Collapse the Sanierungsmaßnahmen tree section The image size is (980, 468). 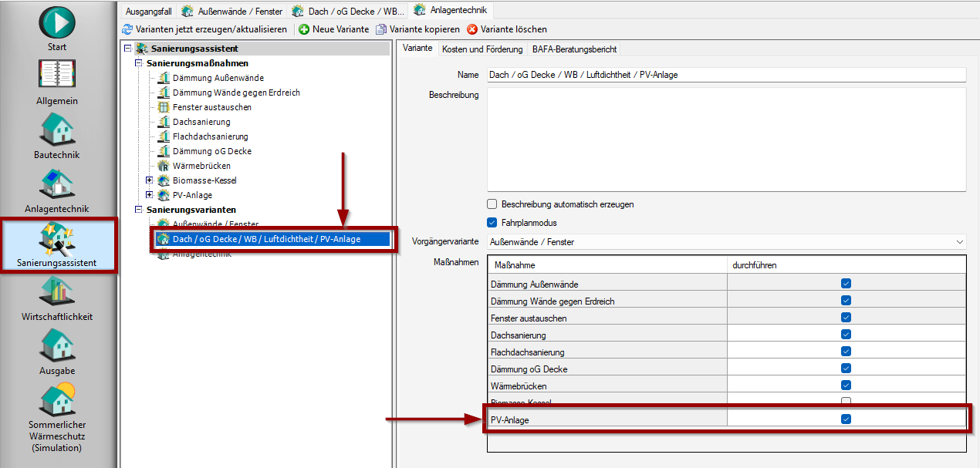(139, 63)
